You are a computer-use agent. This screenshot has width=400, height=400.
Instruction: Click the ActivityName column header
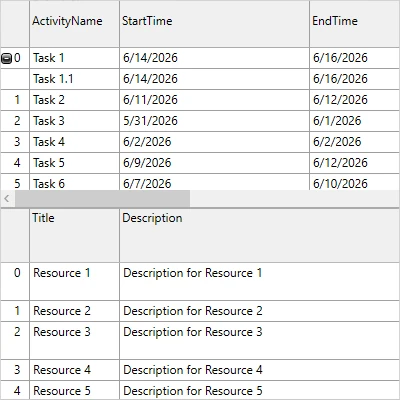pyautogui.click(x=74, y=24)
